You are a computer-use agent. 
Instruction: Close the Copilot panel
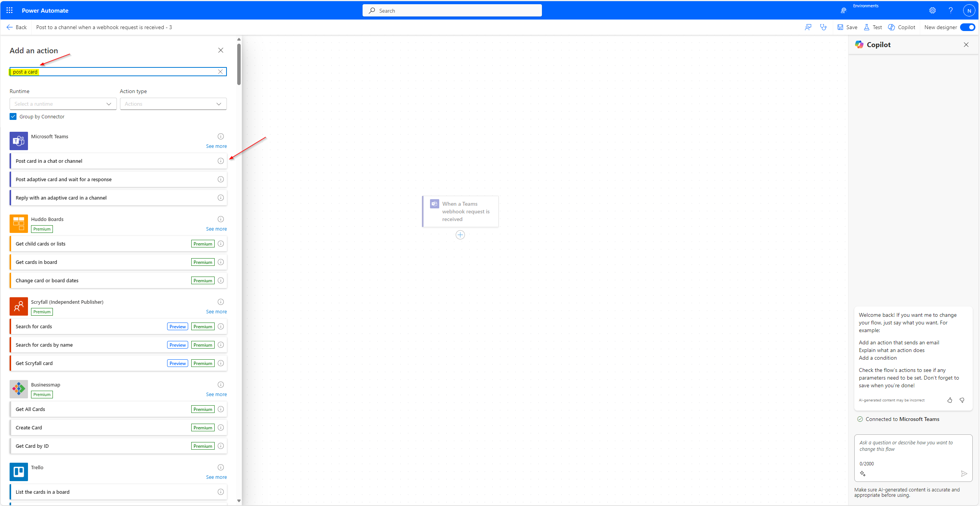tap(966, 45)
